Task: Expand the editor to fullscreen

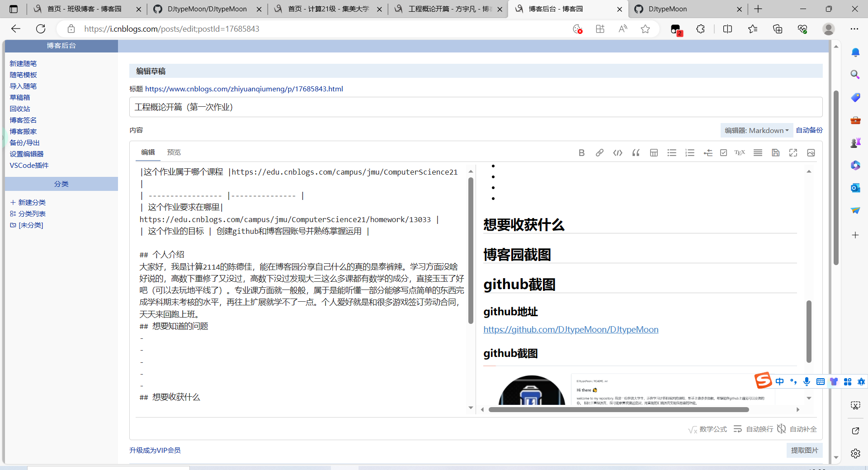Action: (x=793, y=153)
